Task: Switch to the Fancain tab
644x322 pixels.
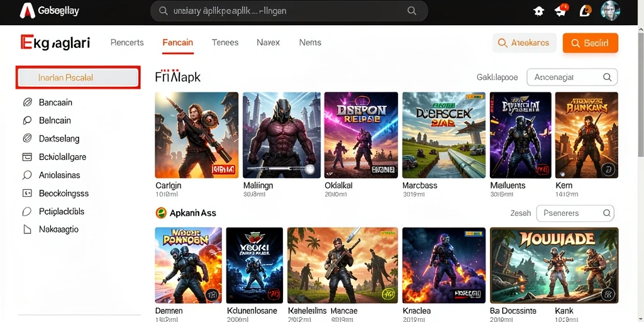Action: [x=178, y=42]
